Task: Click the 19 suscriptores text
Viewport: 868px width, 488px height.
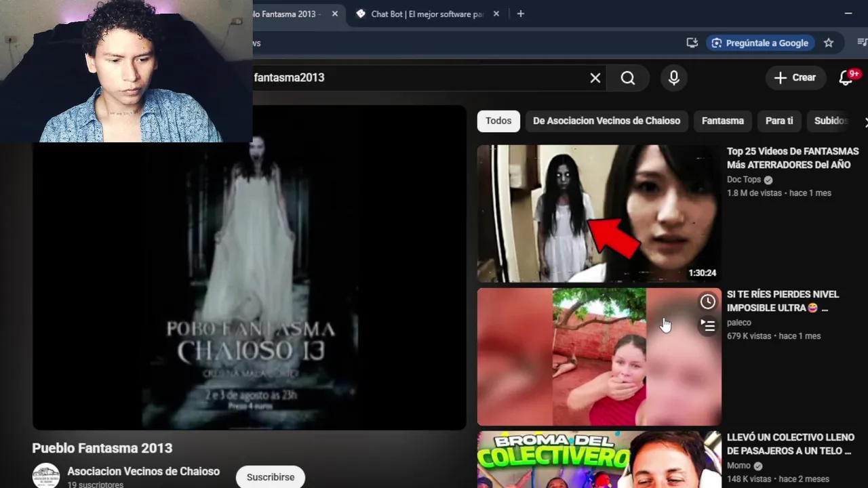Action: [x=95, y=485]
